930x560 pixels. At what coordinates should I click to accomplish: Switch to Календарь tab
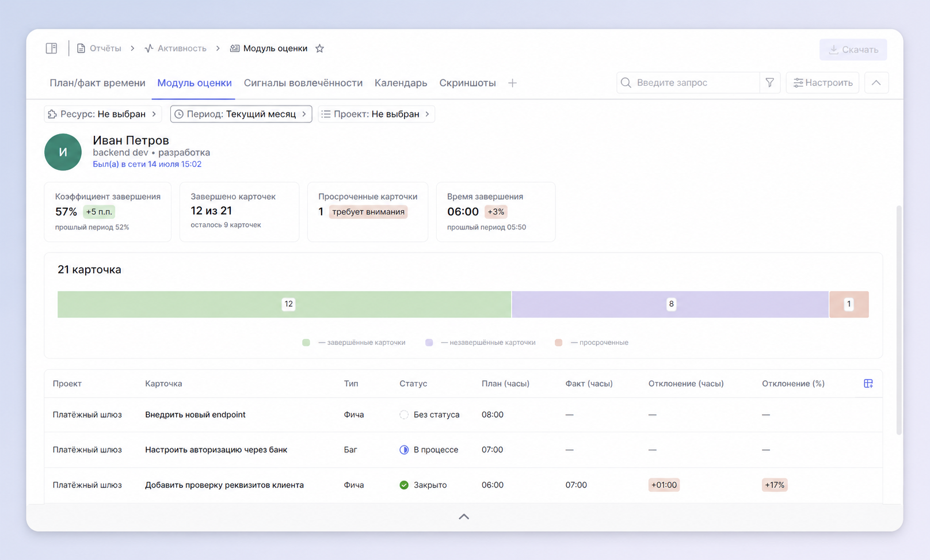(x=401, y=83)
